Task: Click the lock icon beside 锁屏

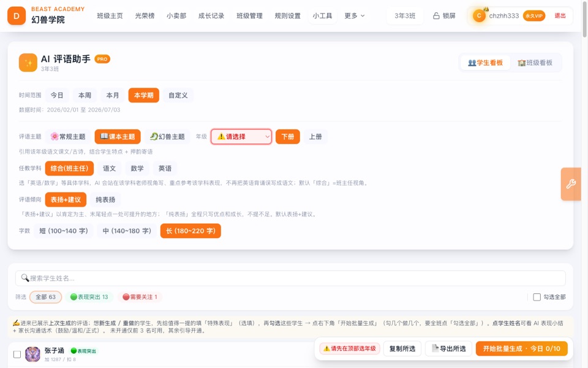Action: point(436,16)
